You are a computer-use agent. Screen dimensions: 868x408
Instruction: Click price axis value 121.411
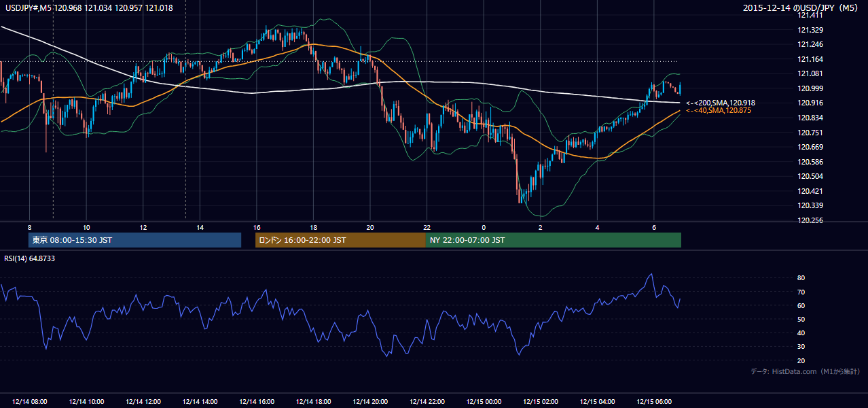(810, 15)
